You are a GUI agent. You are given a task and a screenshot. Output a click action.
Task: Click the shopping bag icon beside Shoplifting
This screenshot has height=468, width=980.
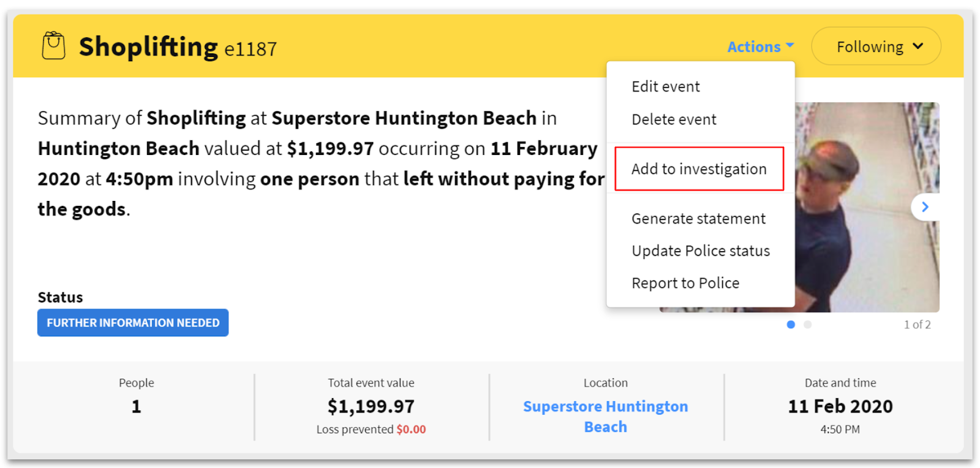click(x=53, y=46)
